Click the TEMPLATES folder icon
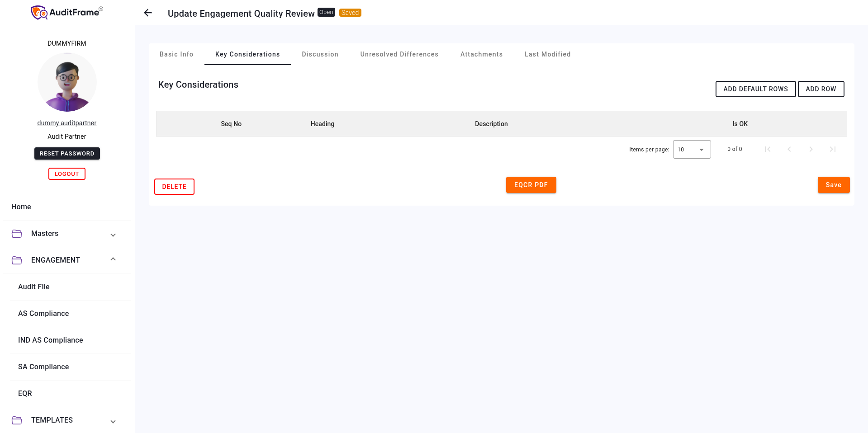The height and width of the screenshot is (433, 868). (17, 420)
